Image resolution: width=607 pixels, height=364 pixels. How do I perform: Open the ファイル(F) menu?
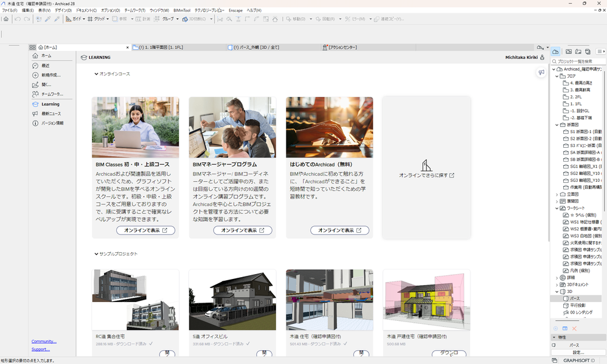(10, 10)
